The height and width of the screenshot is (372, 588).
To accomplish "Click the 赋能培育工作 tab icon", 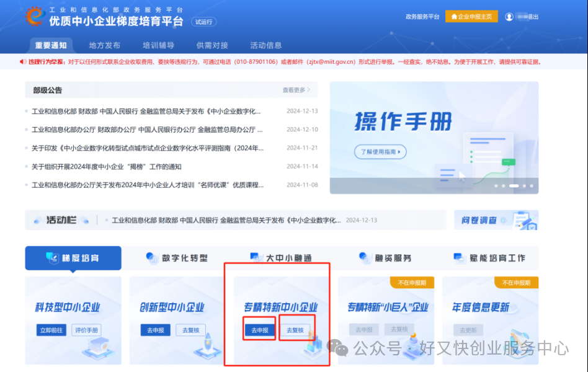I will coord(459,258).
